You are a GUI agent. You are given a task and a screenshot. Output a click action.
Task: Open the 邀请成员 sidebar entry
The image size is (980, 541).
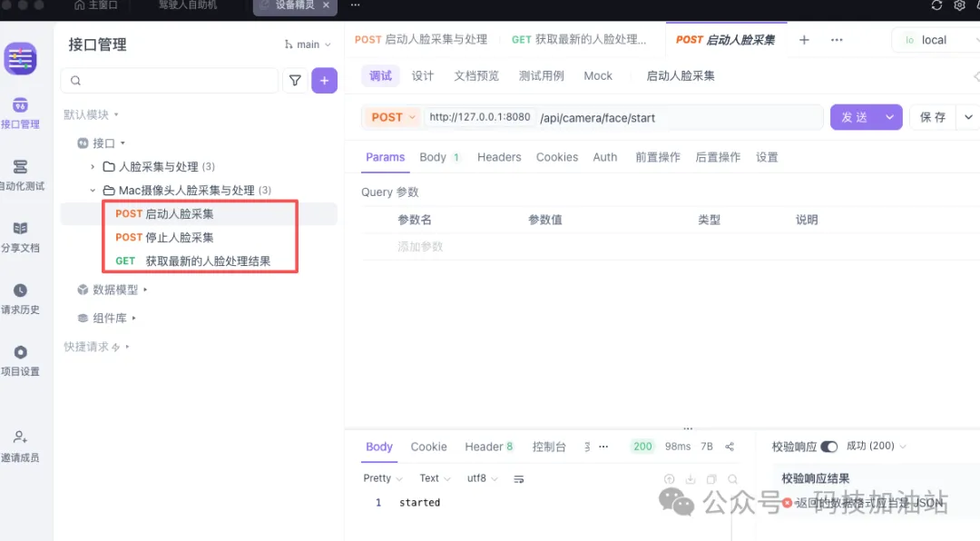point(20,447)
